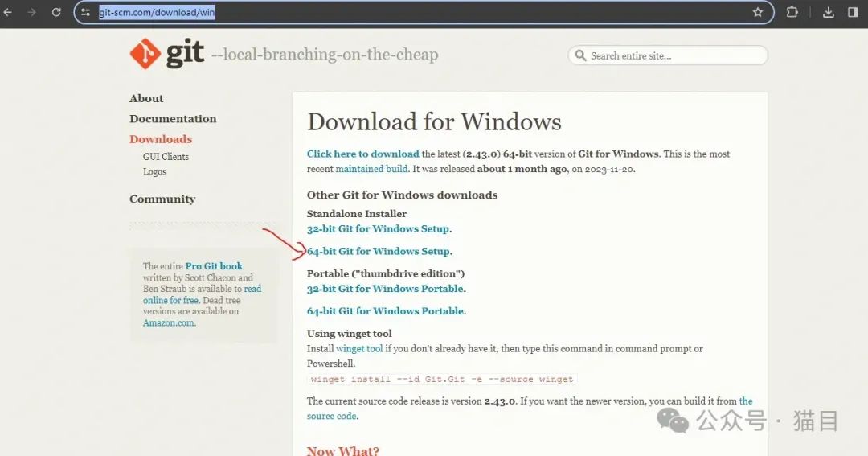The image size is (868, 456).
Task: Download 32-bit Git for Windows Portable
Action: tap(387, 289)
